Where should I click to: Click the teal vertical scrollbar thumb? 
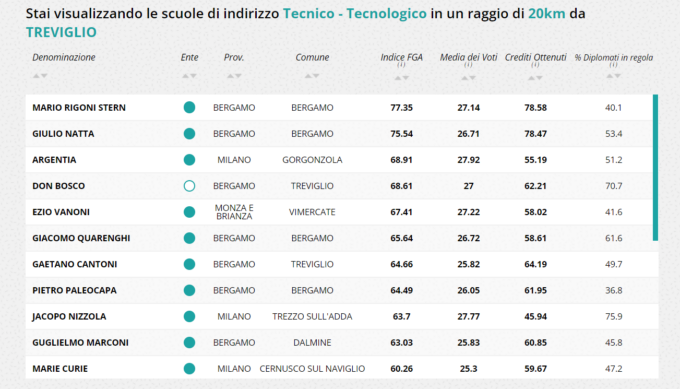655,167
